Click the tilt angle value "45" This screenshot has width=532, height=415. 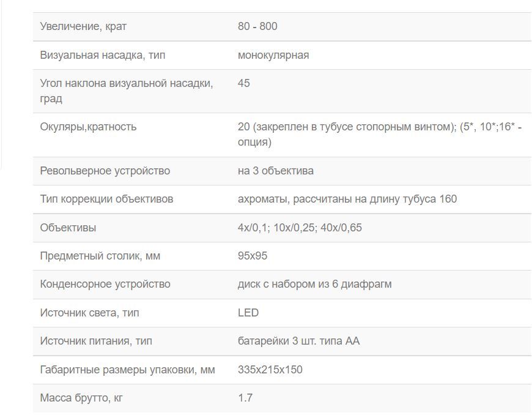(x=244, y=83)
